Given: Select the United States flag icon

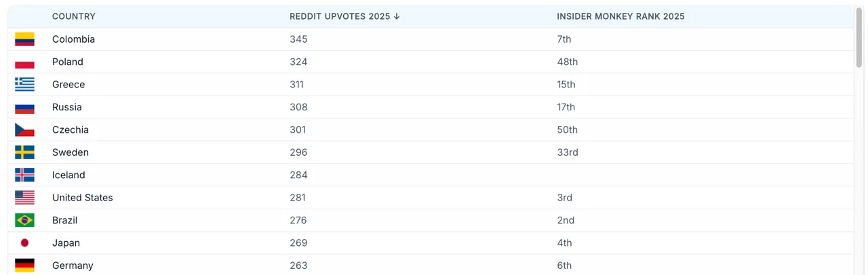Looking at the screenshot, I should (24, 198).
